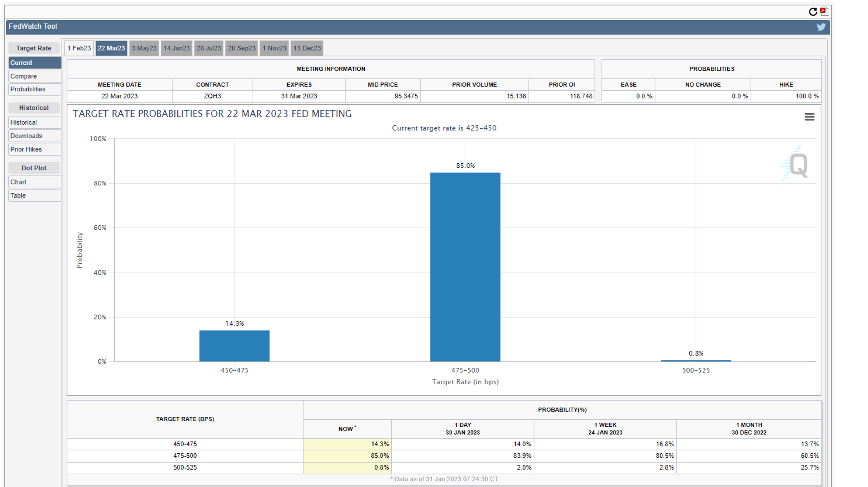Click the Dot Plot section icon
Image resolution: width=868 pixels, height=487 pixels.
click(x=33, y=168)
